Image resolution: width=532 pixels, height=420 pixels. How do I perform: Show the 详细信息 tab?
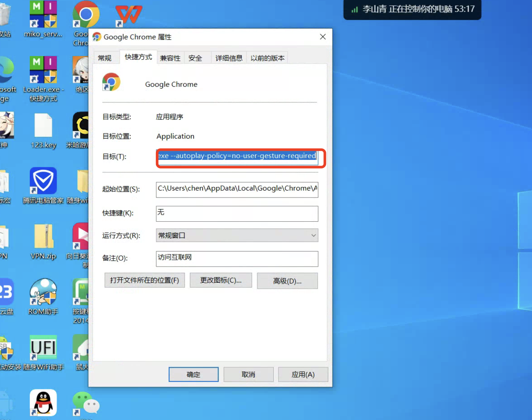point(229,58)
